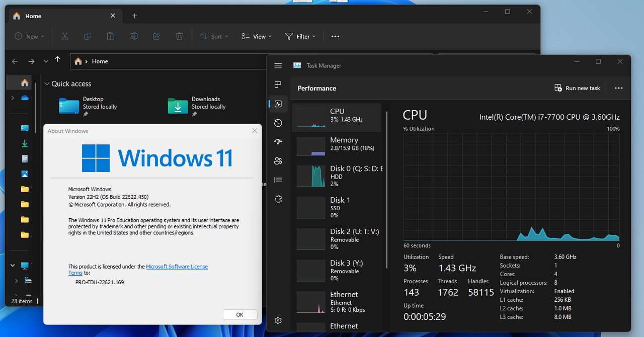Go up one folder level in Explorer

(x=57, y=59)
